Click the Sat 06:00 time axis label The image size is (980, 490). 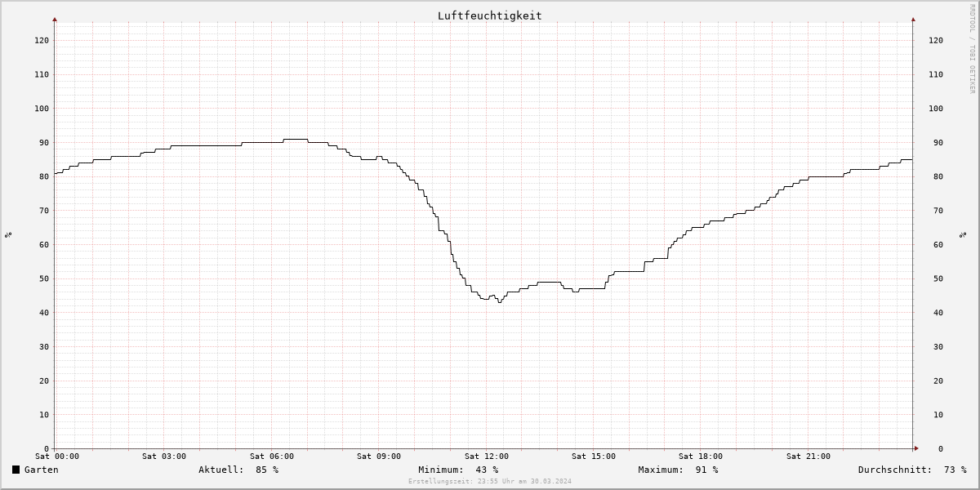[272, 457]
